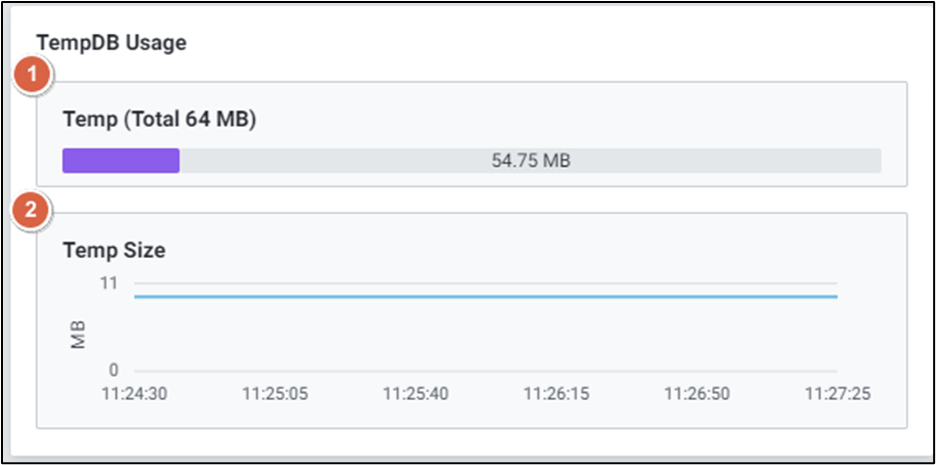Click the chart's bottom x-axis baseline

pyautogui.click(x=485, y=371)
